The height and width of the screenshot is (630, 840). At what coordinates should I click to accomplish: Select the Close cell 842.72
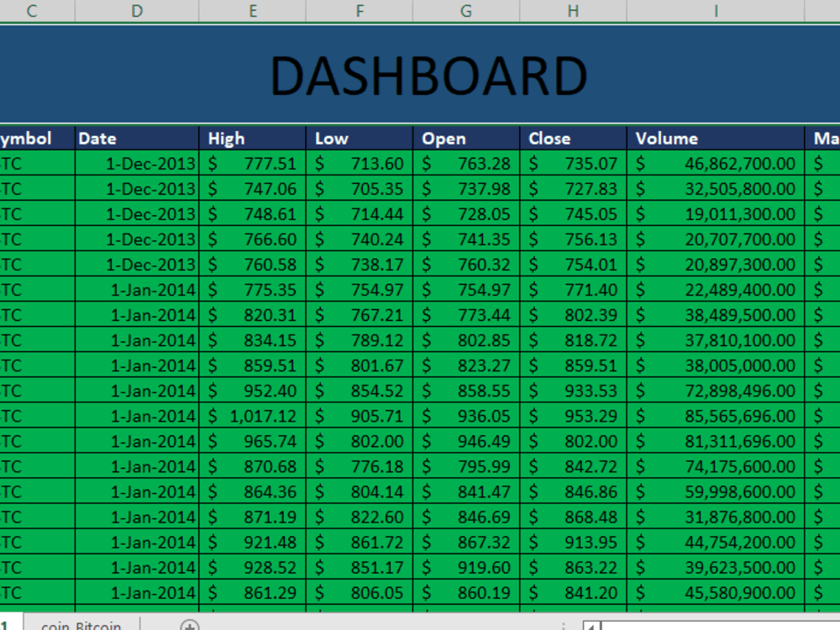click(573, 466)
